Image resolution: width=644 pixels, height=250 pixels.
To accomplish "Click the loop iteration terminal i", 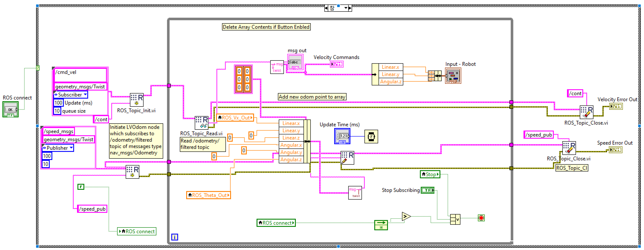I will (174, 237).
